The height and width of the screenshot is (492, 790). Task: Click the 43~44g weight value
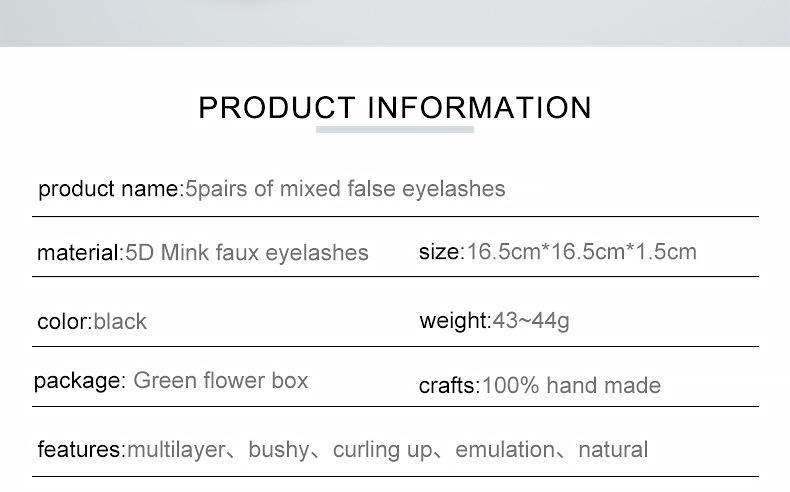pyautogui.click(x=531, y=321)
